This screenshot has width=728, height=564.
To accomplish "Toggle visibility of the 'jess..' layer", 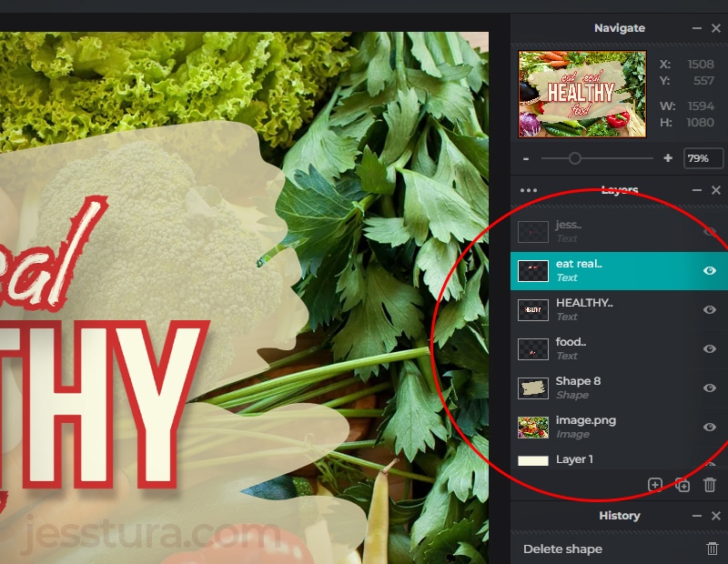I will (710, 232).
